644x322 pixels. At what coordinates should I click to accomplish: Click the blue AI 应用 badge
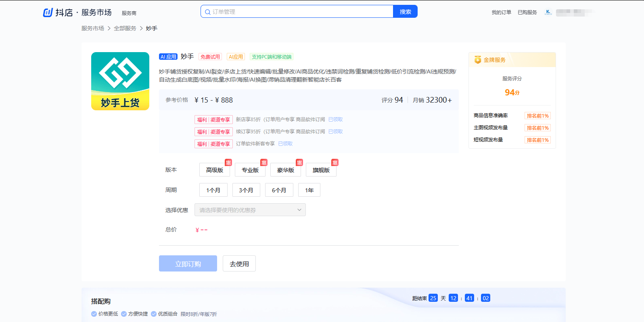168,57
